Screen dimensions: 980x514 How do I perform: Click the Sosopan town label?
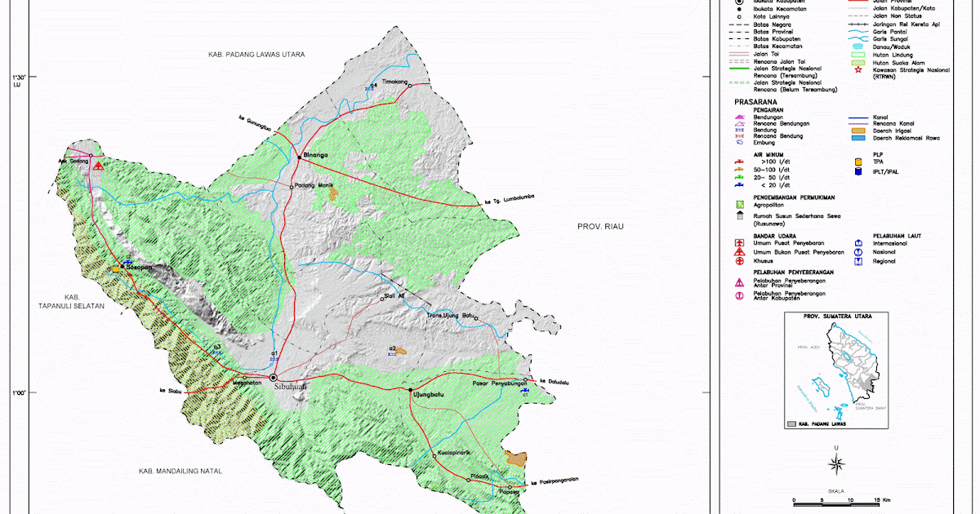coord(137,266)
